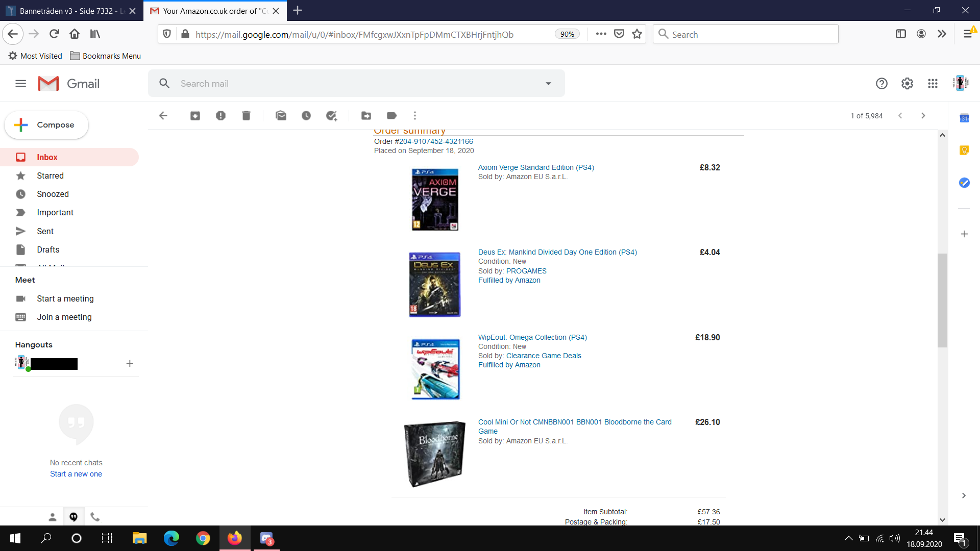Open Bloodborne the Card Game link
Viewport: 980px width, 551px height.
[575, 427]
